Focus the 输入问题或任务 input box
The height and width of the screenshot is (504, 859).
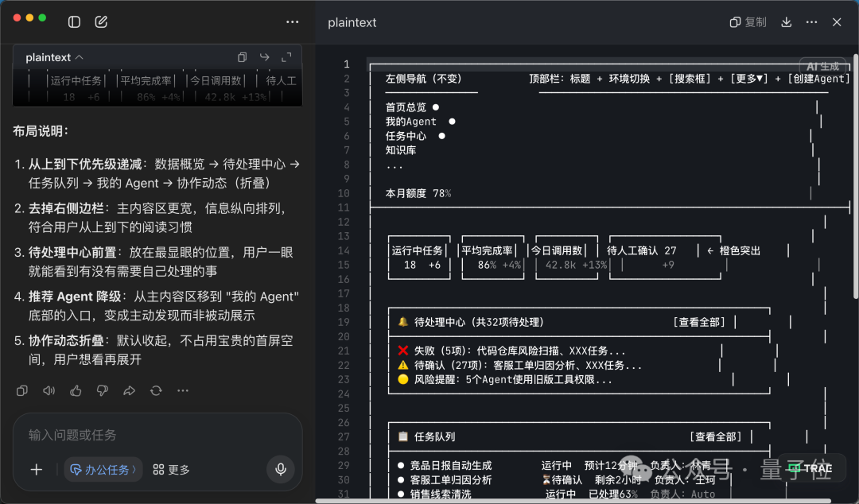point(157,435)
